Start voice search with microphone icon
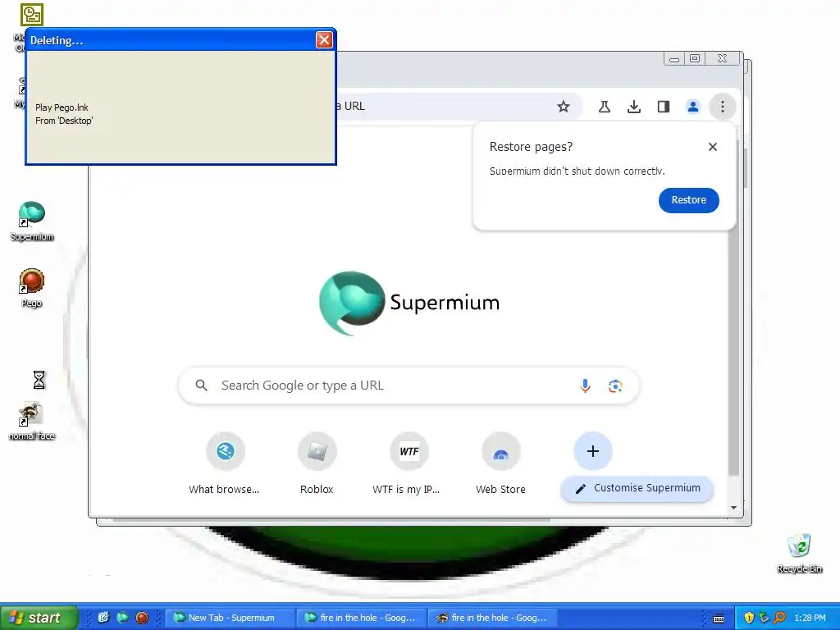The image size is (840, 630). pyautogui.click(x=585, y=386)
